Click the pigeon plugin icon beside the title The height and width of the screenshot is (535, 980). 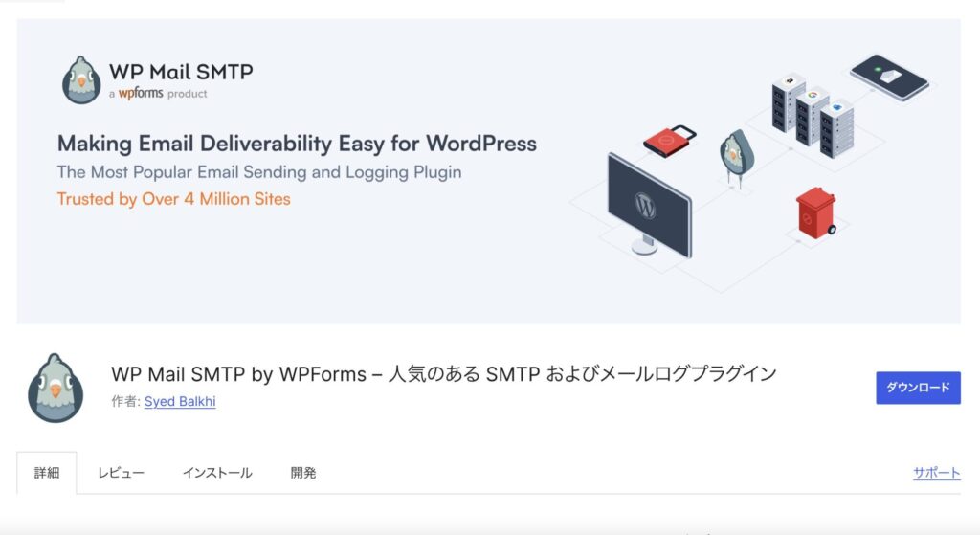click(x=56, y=388)
